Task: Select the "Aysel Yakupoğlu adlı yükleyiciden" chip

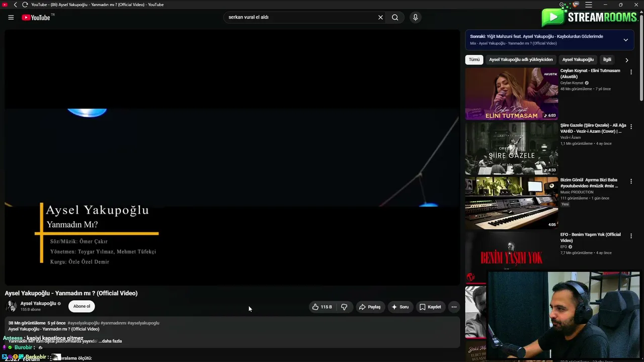Action: 521,60
